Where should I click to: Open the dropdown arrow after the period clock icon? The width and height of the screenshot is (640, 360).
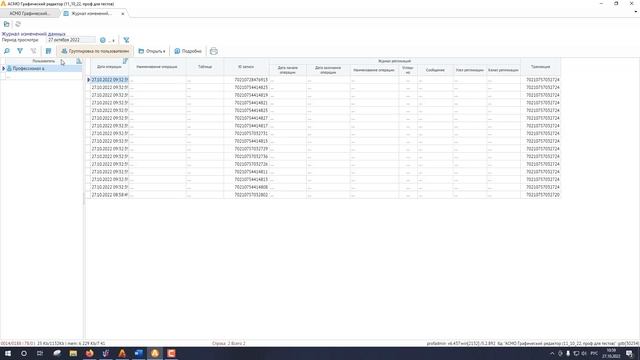tap(113, 40)
